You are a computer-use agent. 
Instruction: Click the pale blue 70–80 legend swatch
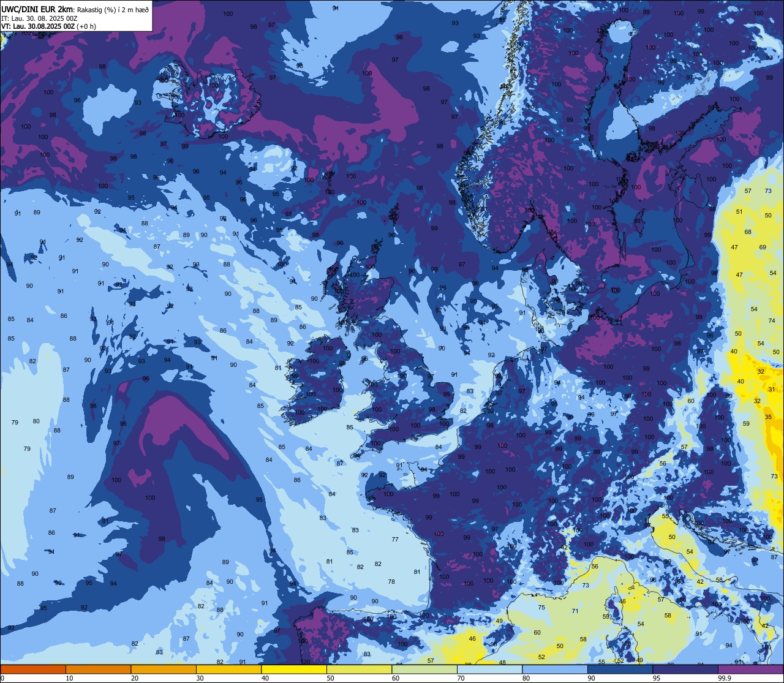[x=489, y=669]
